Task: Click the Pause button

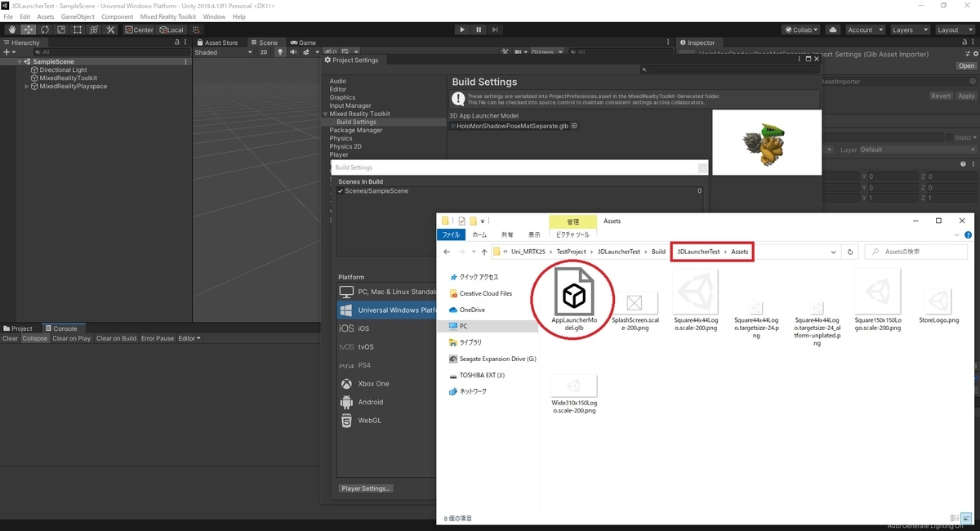Action: click(x=479, y=29)
